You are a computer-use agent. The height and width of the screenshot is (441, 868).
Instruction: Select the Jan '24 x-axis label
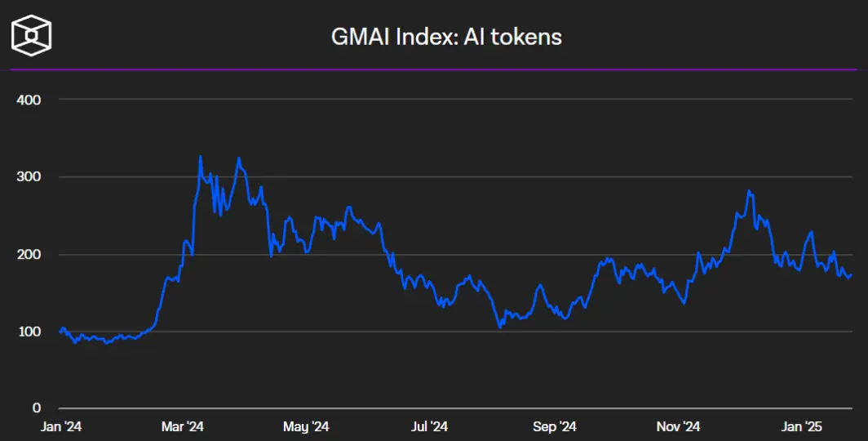tap(61, 426)
